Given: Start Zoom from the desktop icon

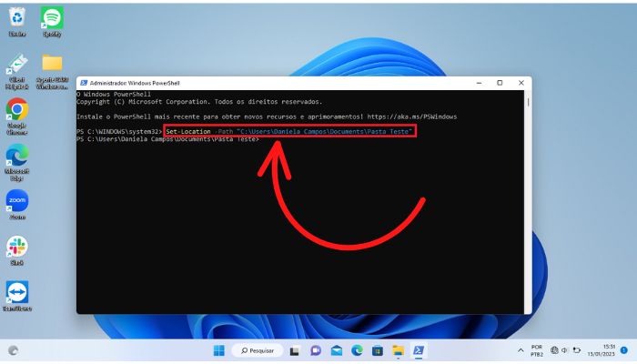Looking at the screenshot, I should pos(17,201).
